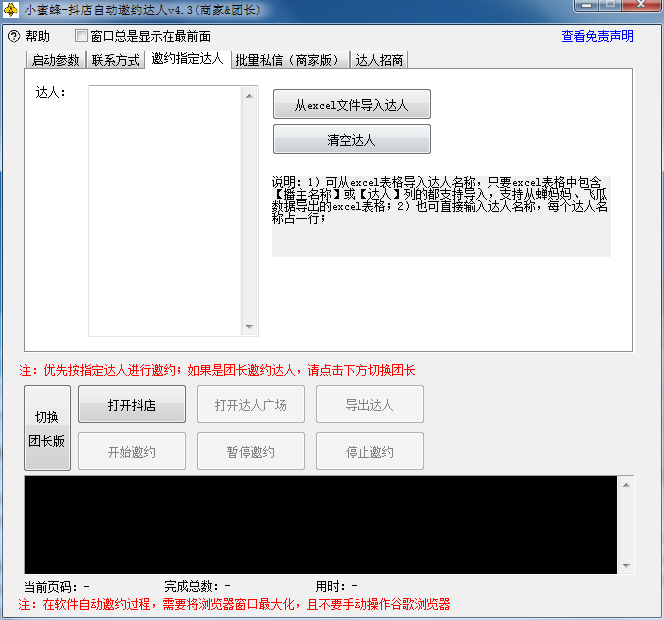The width and height of the screenshot is (664, 620).
Task: Click the 切换团长版 button
Action: (47, 428)
